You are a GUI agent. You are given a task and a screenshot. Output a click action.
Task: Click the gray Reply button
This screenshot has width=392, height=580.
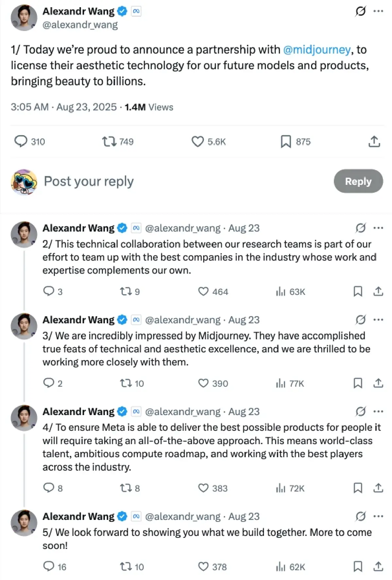pos(358,181)
